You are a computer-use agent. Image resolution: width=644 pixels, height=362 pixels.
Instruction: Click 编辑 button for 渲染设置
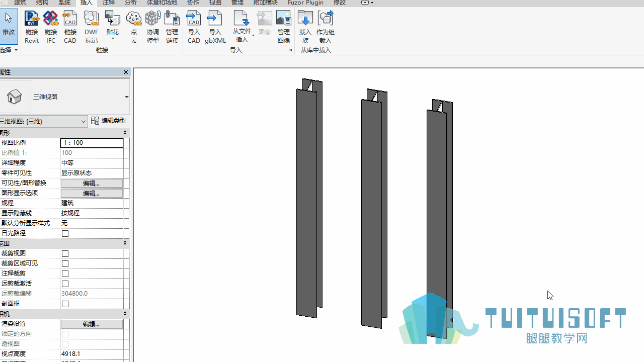92,324
